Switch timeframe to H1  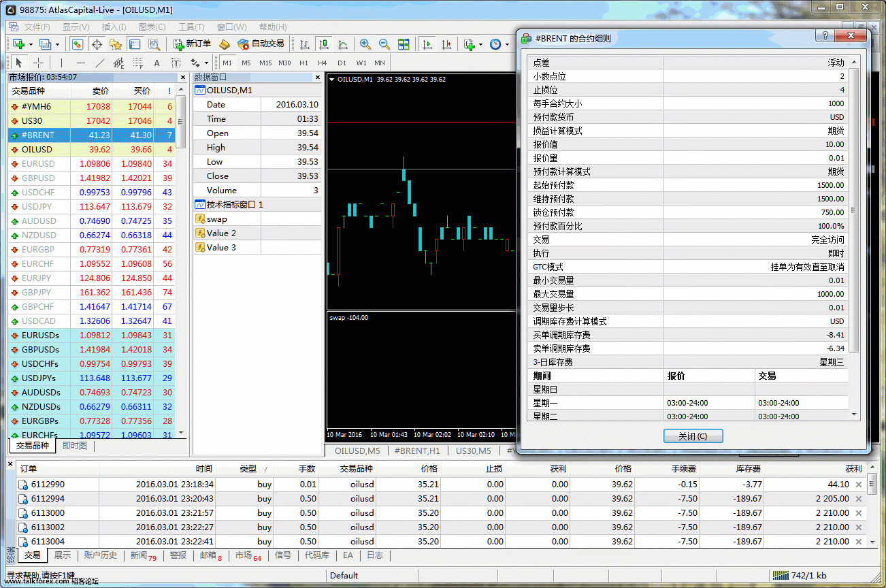(304, 63)
